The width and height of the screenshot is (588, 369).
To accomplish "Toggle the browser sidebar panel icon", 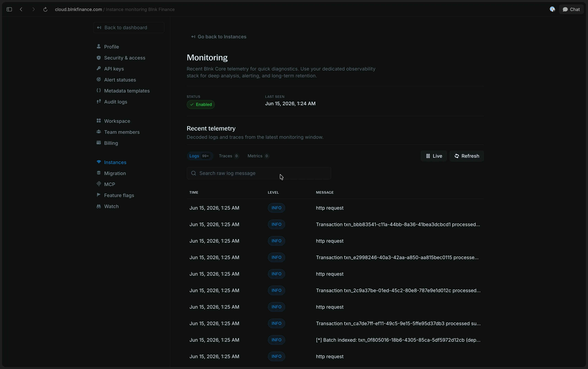I will (9, 9).
